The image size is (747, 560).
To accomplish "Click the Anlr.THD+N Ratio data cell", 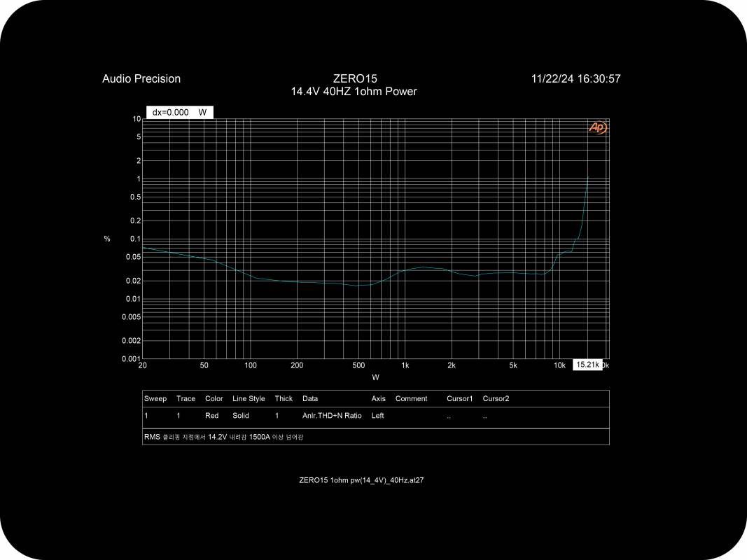I will (332, 416).
